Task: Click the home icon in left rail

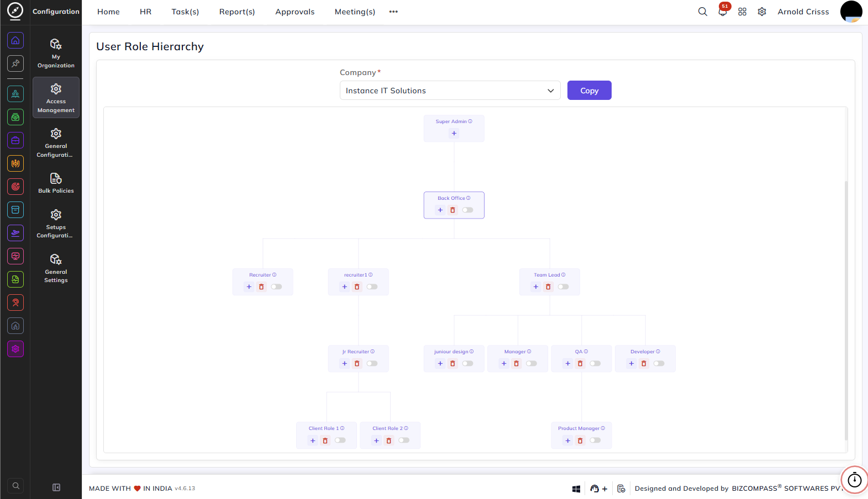Action: click(x=15, y=40)
